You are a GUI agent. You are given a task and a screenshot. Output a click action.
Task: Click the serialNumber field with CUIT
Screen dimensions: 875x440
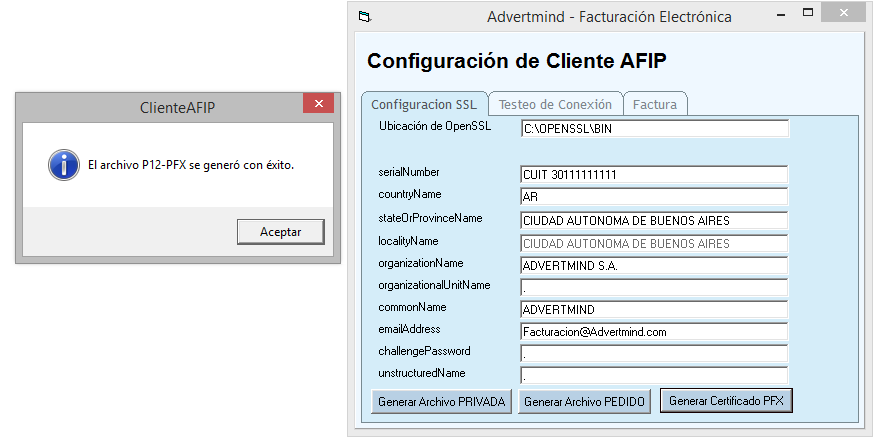(654, 174)
